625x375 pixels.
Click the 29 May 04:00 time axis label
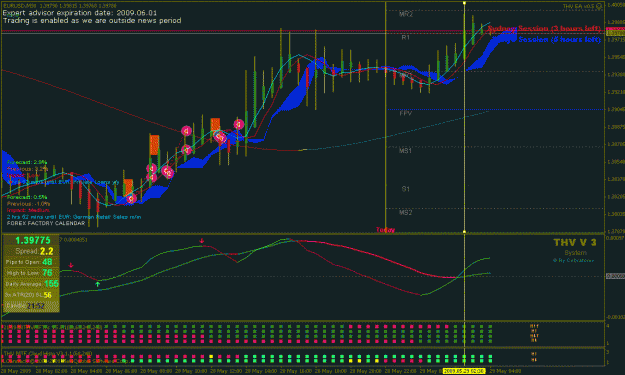click(x=505, y=371)
